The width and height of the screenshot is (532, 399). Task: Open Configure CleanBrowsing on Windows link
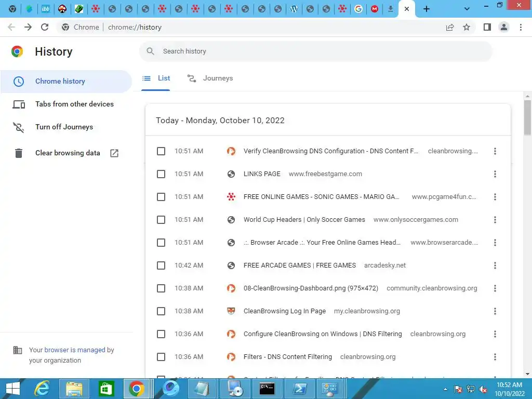[x=322, y=334]
